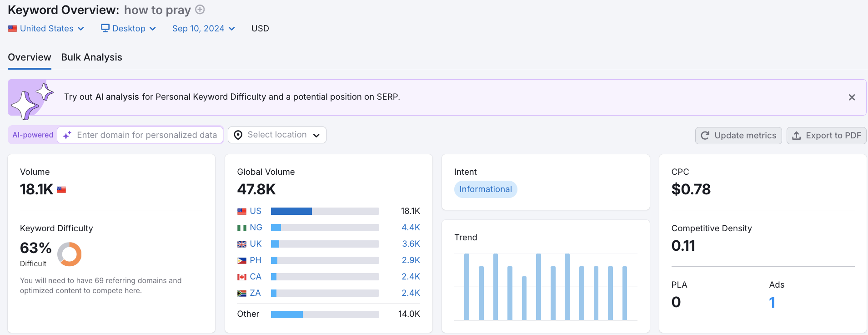
Task: Click the Update metrics button
Action: coord(738,136)
